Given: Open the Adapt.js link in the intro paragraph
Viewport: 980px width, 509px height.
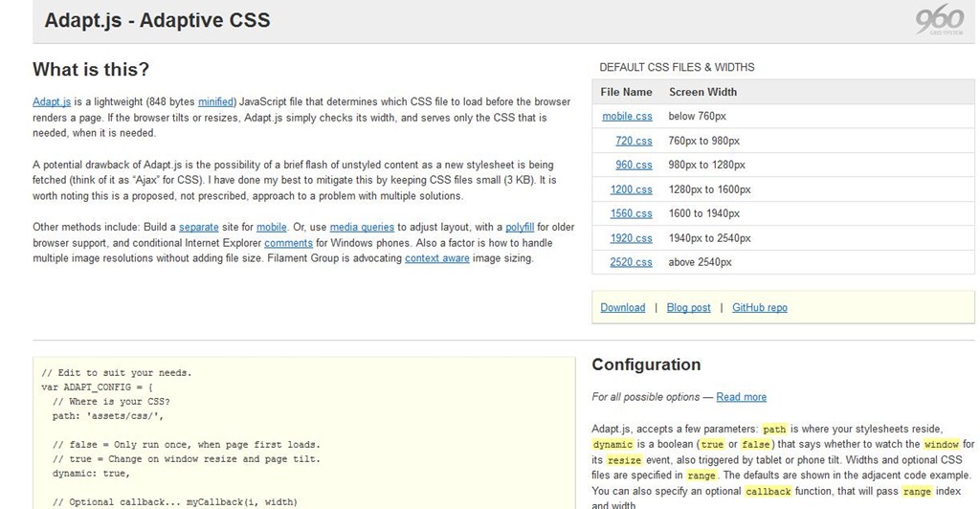Looking at the screenshot, I should click(x=52, y=101).
